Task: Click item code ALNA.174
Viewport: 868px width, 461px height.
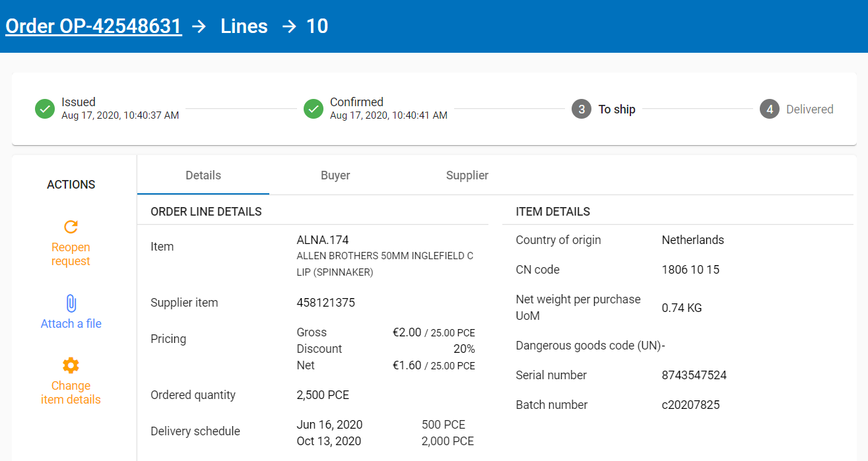Action: (x=323, y=240)
